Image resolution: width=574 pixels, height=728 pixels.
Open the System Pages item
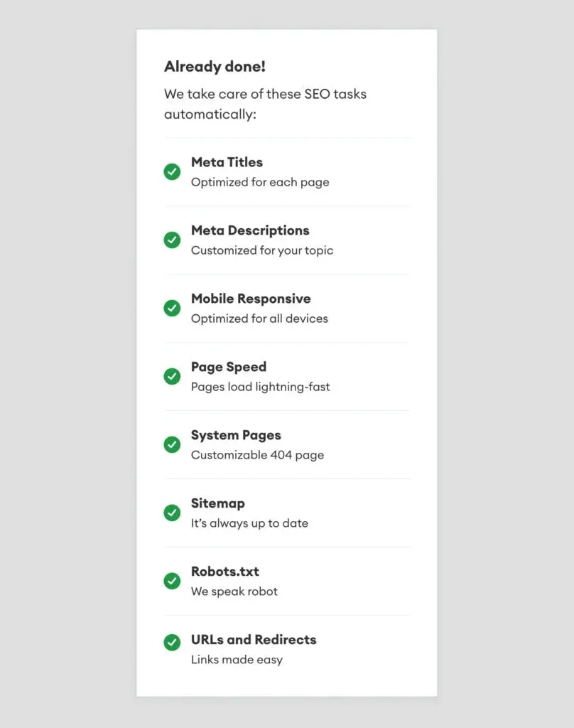[236, 435]
